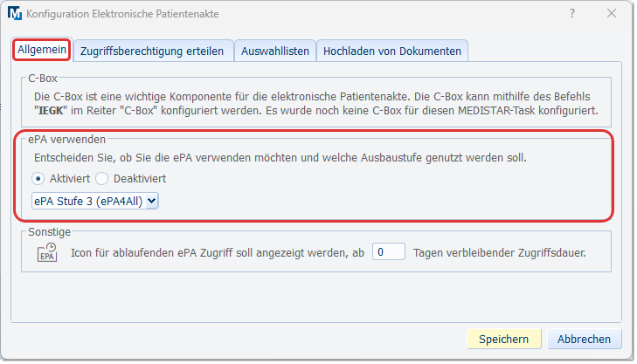Choose the Deaktiviert radio option
This screenshot has width=637, height=364.
click(x=102, y=178)
